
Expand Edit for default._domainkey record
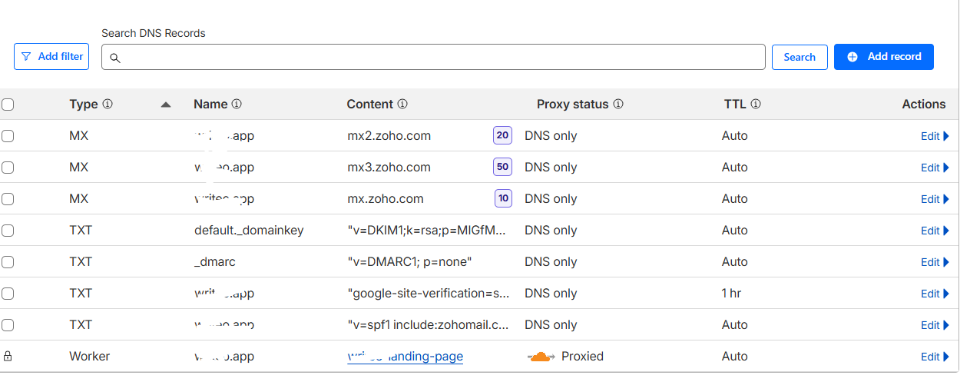pos(935,231)
